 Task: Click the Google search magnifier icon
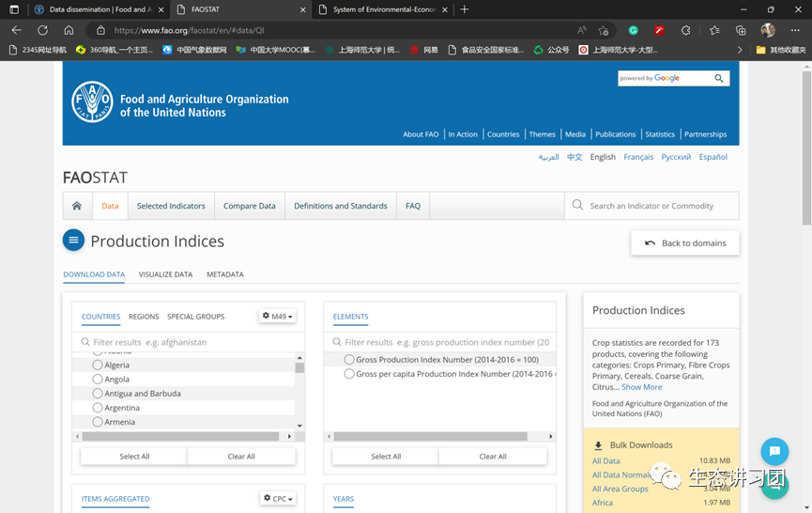pyautogui.click(x=719, y=78)
